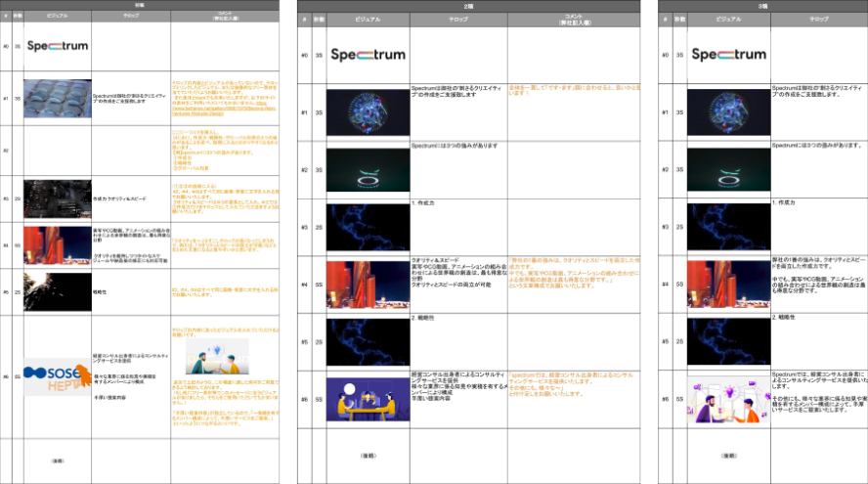This screenshot has width=868, height=484.
Task: Click '2. 戦略性' telop in 2稿 table
Action: tap(423, 318)
